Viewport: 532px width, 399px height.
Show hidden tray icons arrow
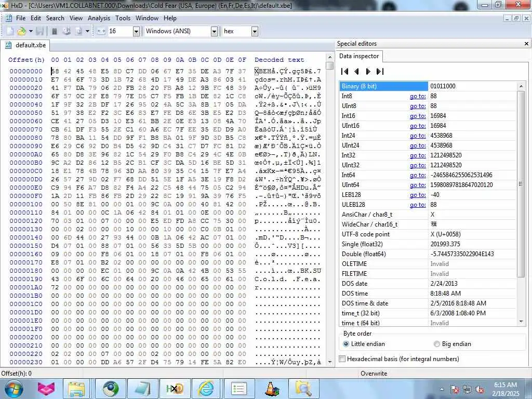click(x=442, y=390)
